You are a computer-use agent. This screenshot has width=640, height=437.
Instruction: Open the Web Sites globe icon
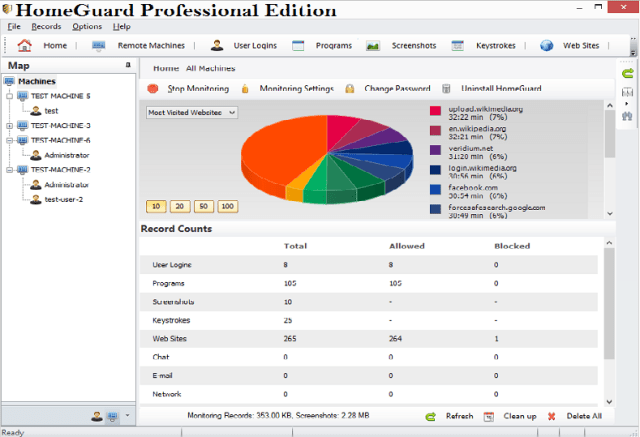(546, 46)
